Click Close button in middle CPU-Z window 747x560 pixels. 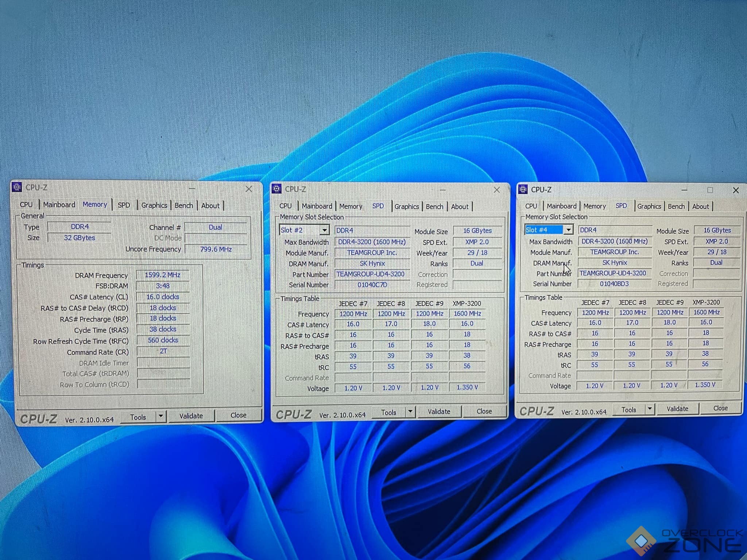484,411
